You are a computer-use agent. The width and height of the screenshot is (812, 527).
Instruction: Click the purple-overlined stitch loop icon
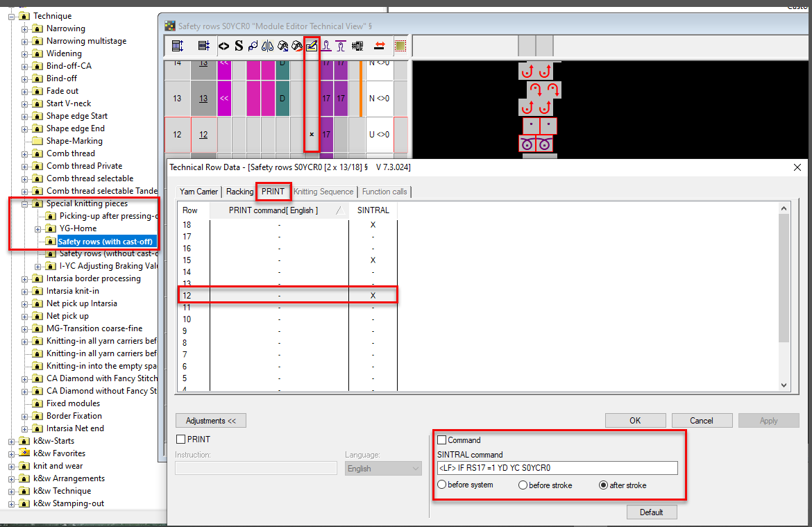340,47
